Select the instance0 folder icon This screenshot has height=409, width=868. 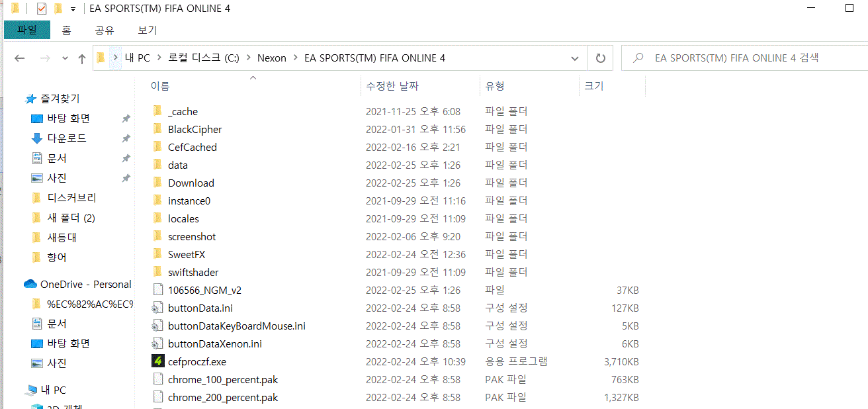pos(157,201)
